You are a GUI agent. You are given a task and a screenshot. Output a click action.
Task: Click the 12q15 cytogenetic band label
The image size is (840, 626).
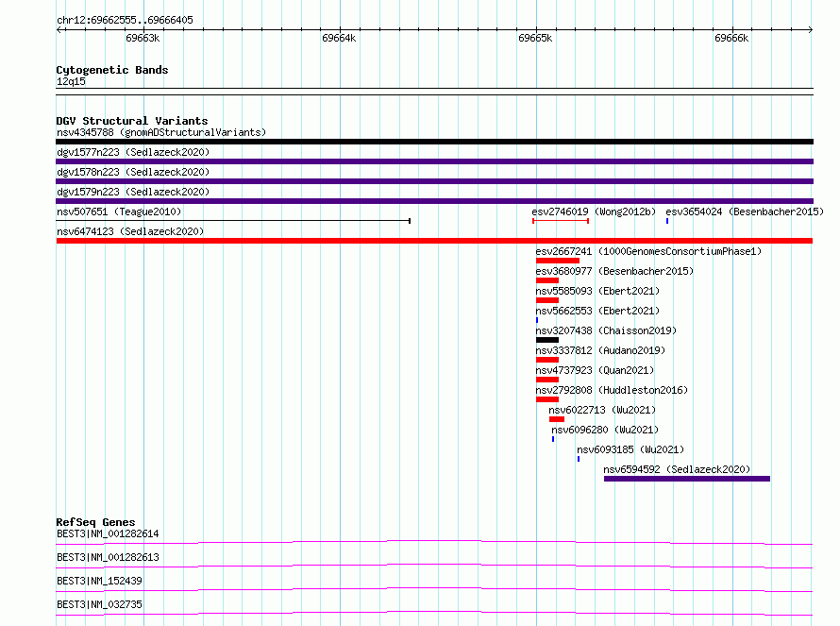pos(71,81)
